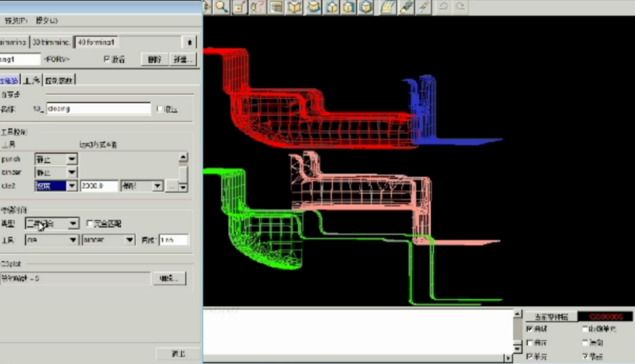This screenshot has width=635, height=364.
Task: Open the binder tool dropdown
Action: pos(129,240)
